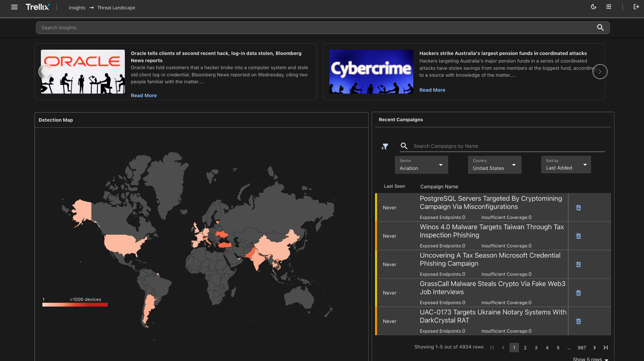This screenshot has width=644, height=361.
Task: Click report icon for UAC-0173 campaign
Action: [x=578, y=321]
